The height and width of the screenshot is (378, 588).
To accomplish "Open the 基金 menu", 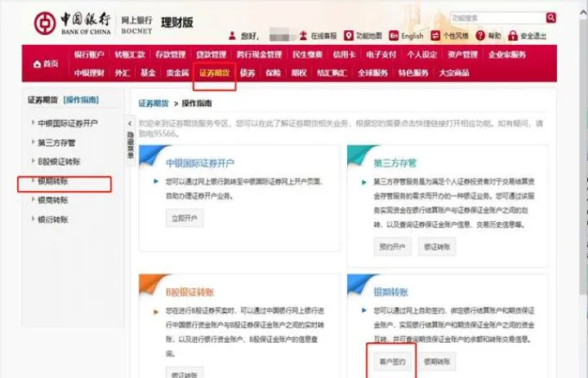I will point(148,73).
